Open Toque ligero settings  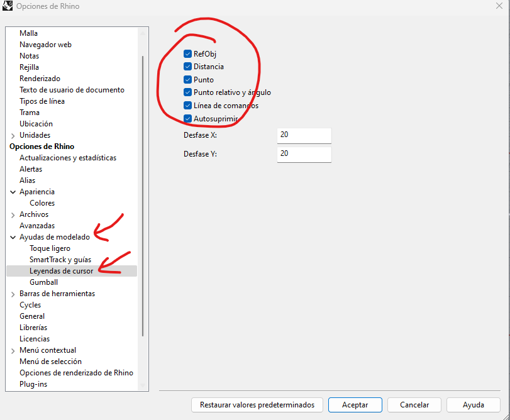(50, 248)
